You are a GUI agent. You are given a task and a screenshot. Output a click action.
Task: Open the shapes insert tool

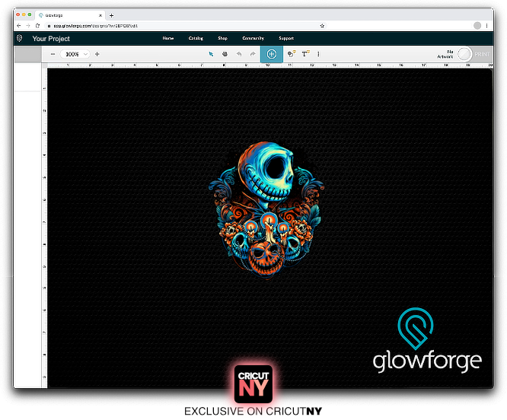(292, 54)
